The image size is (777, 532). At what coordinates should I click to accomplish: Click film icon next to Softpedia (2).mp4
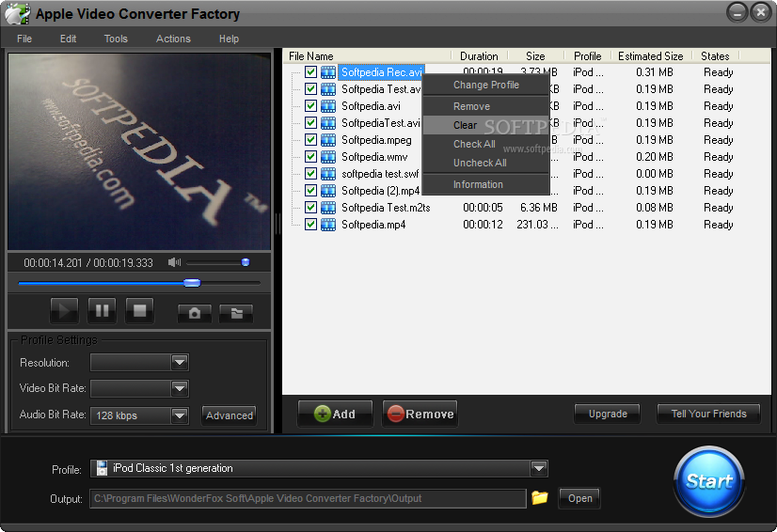[x=328, y=191]
